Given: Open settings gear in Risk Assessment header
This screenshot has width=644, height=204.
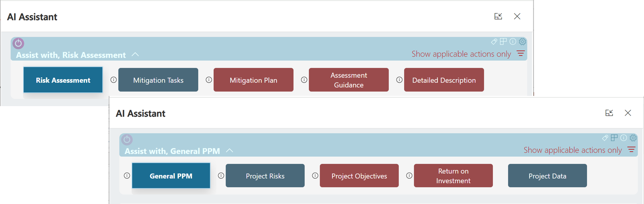Looking at the screenshot, I should (x=522, y=42).
